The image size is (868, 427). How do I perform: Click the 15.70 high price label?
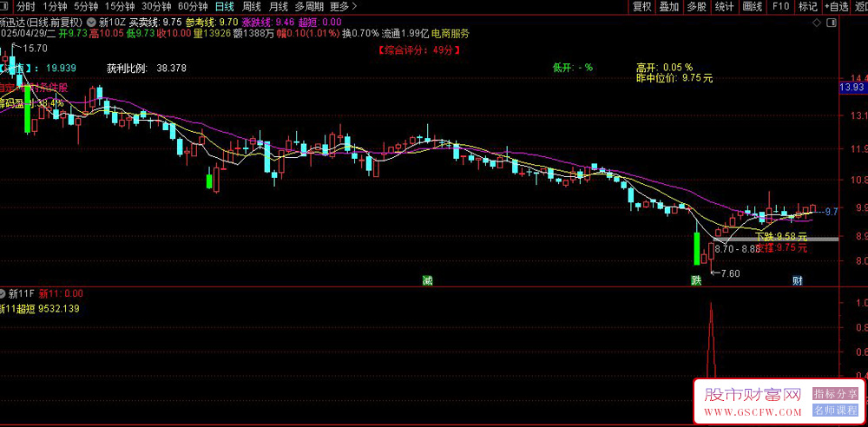(x=35, y=49)
